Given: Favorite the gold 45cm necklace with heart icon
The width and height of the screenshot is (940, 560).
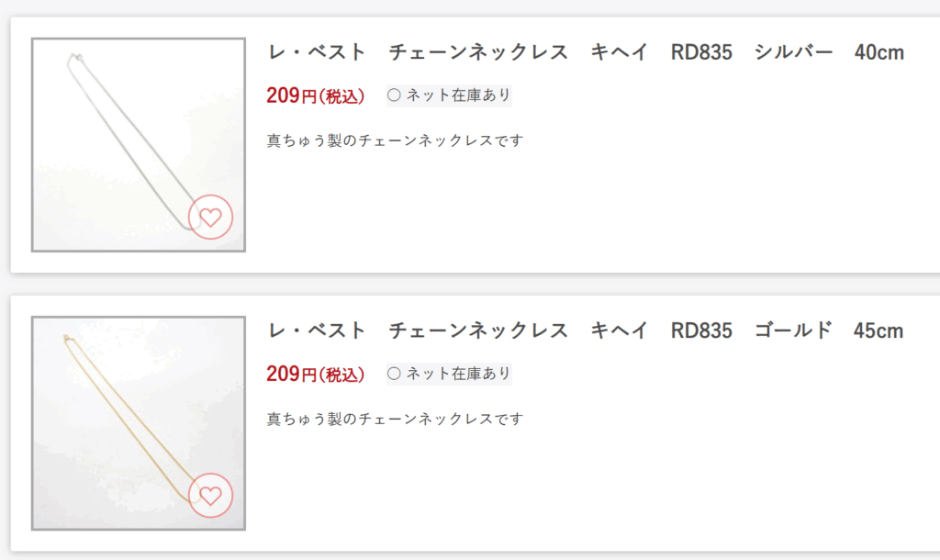Looking at the screenshot, I should pos(210,495).
